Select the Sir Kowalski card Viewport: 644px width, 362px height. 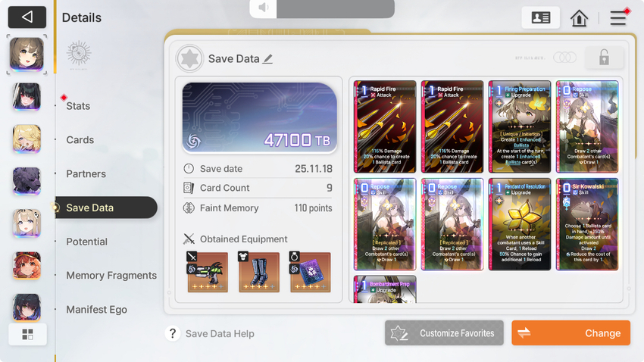tap(587, 224)
